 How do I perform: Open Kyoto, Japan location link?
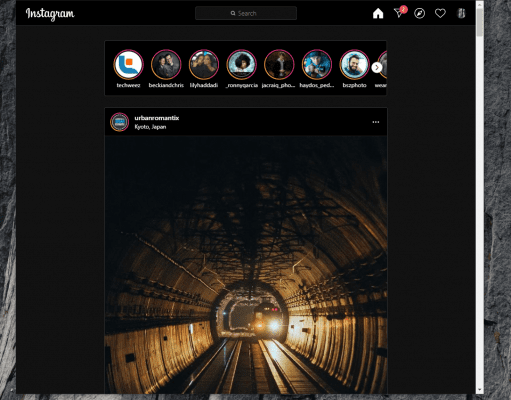[150, 127]
